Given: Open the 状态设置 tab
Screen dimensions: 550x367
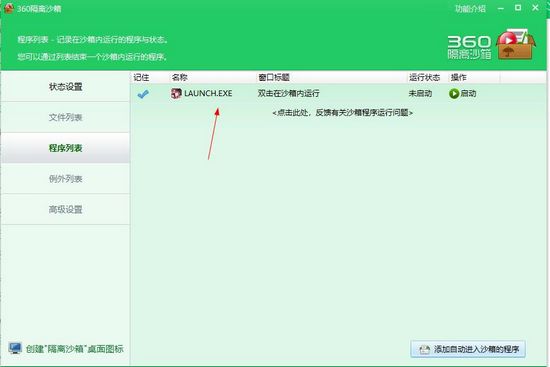Looking at the screenshot, I should point(65,87).
